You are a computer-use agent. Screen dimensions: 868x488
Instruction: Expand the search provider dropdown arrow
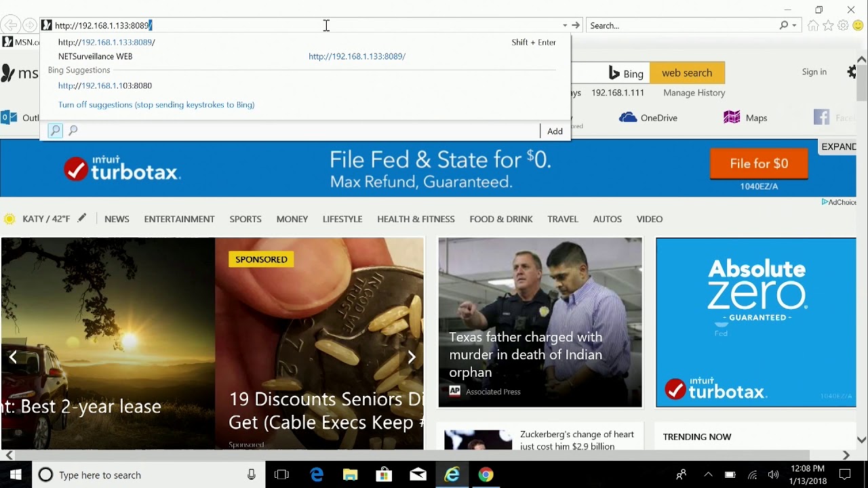[794, 26]
